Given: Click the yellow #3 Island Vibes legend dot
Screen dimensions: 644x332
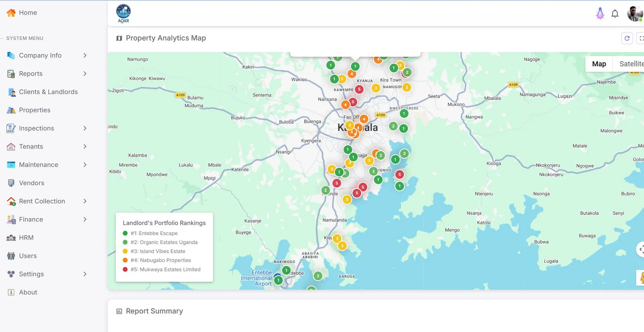Looking at the screenshot, I should click(x=125, y=251).
